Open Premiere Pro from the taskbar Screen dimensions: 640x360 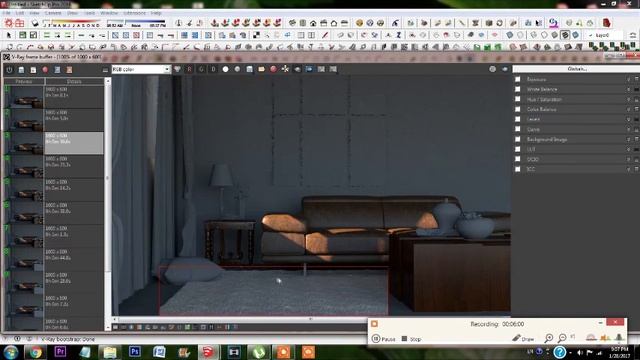60,352
